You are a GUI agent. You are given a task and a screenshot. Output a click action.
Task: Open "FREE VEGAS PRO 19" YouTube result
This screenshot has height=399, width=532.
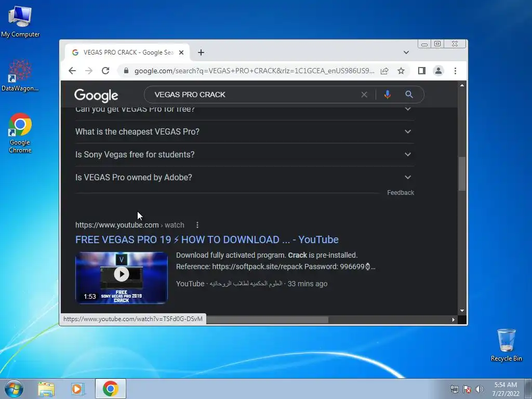[x=207, y=240]
